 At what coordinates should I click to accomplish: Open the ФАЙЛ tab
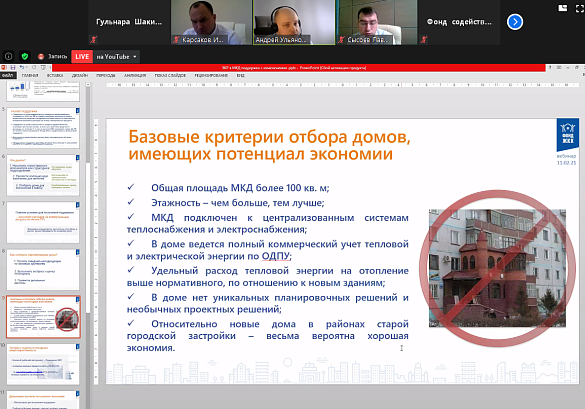[7, 75]
